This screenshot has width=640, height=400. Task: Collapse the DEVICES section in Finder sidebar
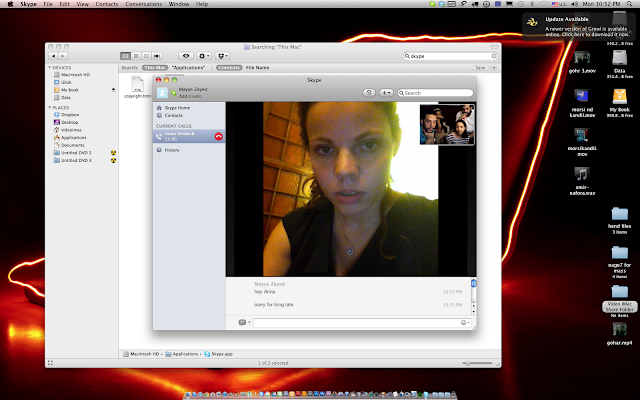50,68
